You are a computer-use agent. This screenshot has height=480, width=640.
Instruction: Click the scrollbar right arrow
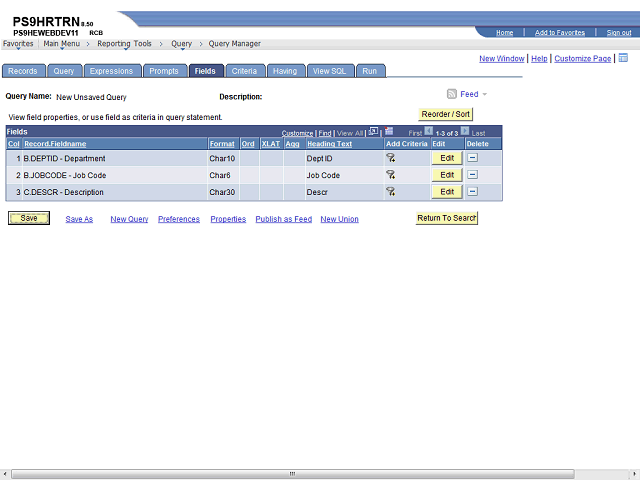634,473
